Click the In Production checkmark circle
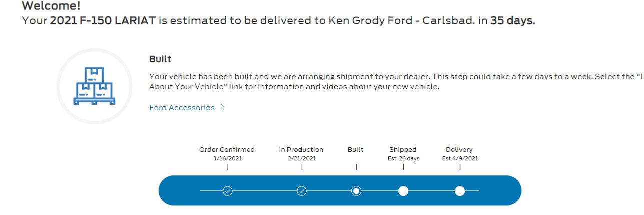 302,191
